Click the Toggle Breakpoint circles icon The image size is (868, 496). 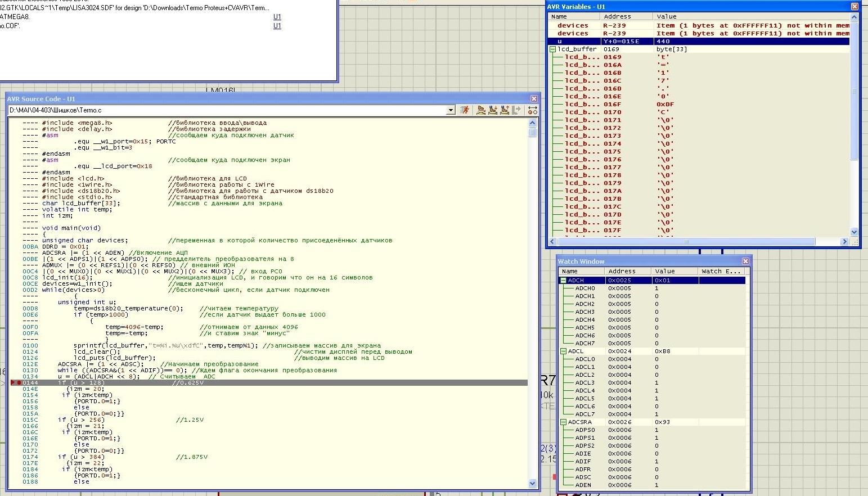pos(532,110)
